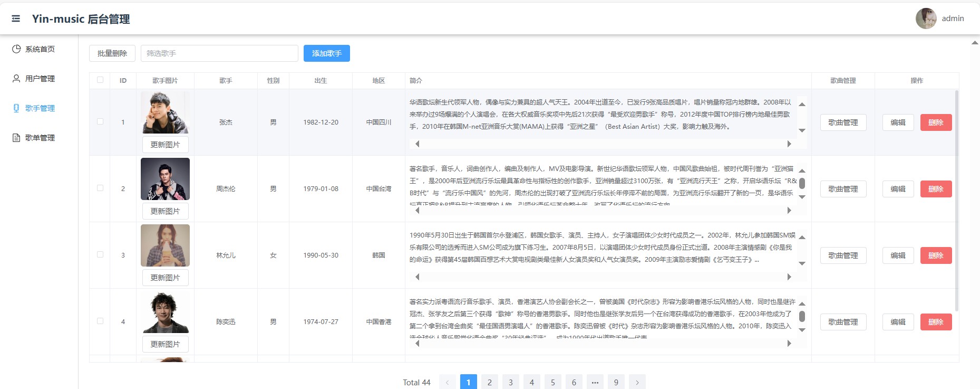Collapse sidebar with hamburger menu icon
Screen dimensions: 980x389
pos(16,18)
